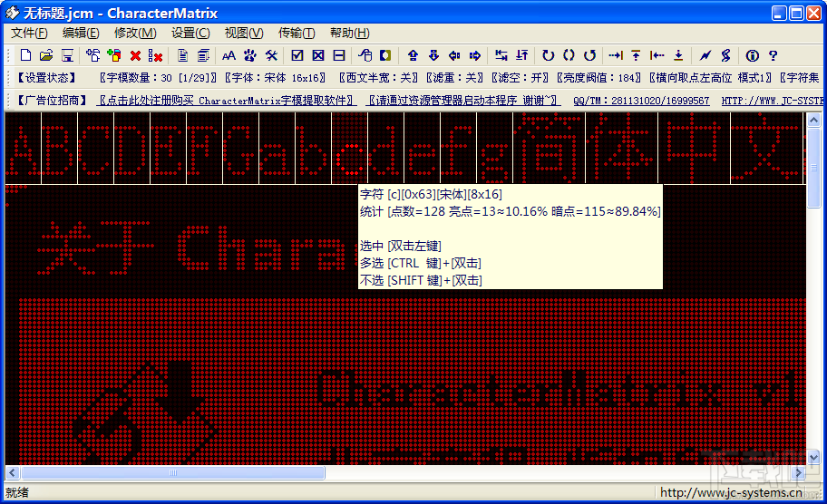Click the 滤重: 关 status entry
Viewport: 827px width, 504px height.
pyautogui.click(x=454, y=78)
